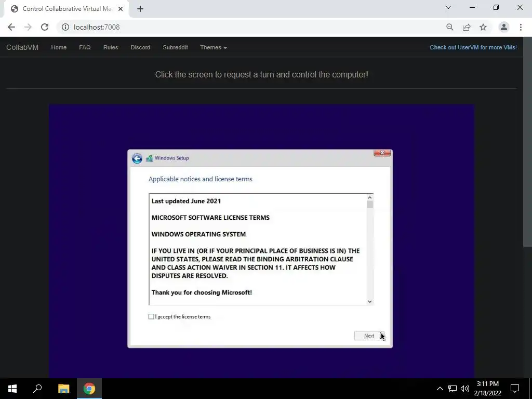Check I accept the license terms
Viewport: 532px width, 399px height.
[151, 316]
